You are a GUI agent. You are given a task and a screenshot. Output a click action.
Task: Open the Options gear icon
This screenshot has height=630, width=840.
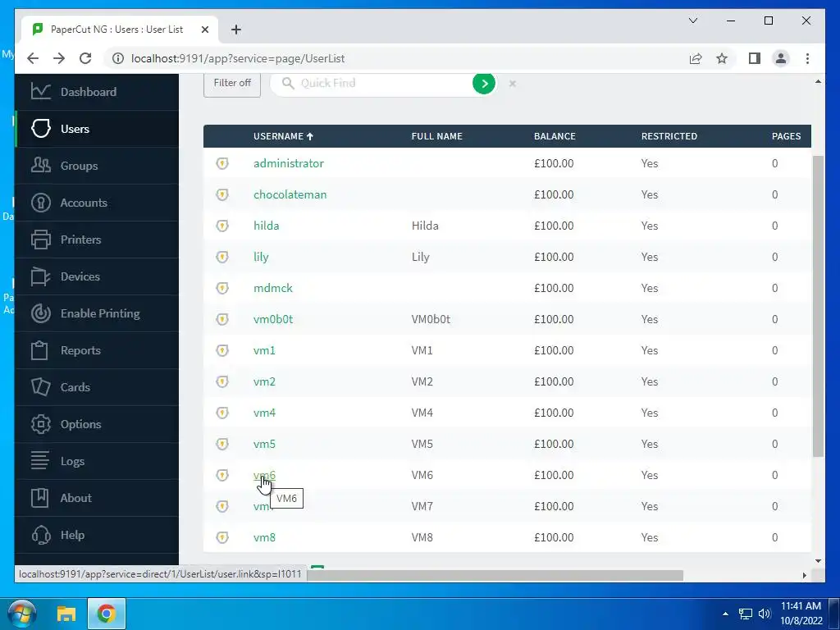pyautogui.click(x=41, y=424)
